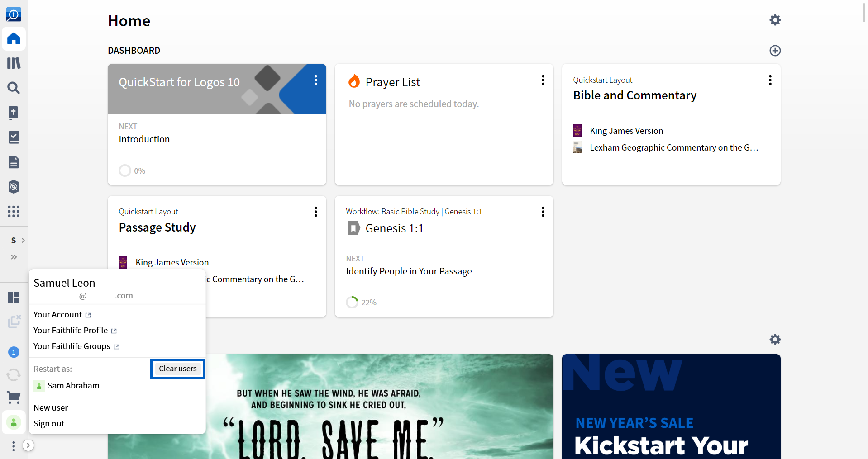Click the 0% QuickStart progress indicator

coord(132,170)
